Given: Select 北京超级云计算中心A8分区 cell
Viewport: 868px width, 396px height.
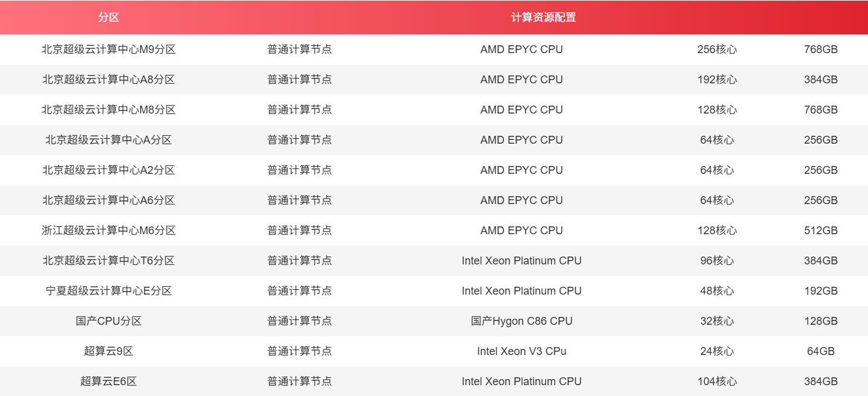Looking at the screenshot, I should tap(109, 80).
